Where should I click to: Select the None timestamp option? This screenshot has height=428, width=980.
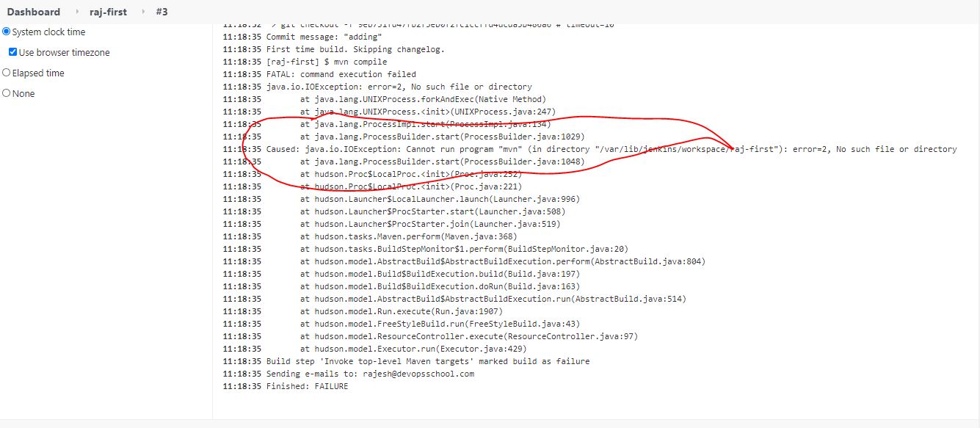7,94
